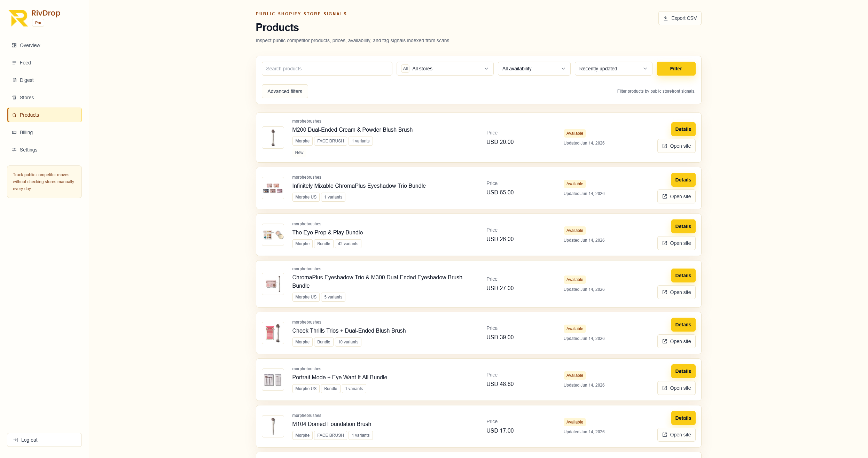Click the Overview grid icon in sidebar
The width and height of the screenshot is (868, 458).
[x=14, y=45]
